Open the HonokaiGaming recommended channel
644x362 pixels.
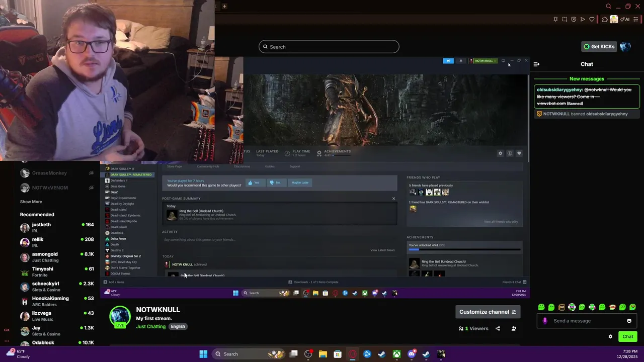pyautogui.click(x=57, y=301)
